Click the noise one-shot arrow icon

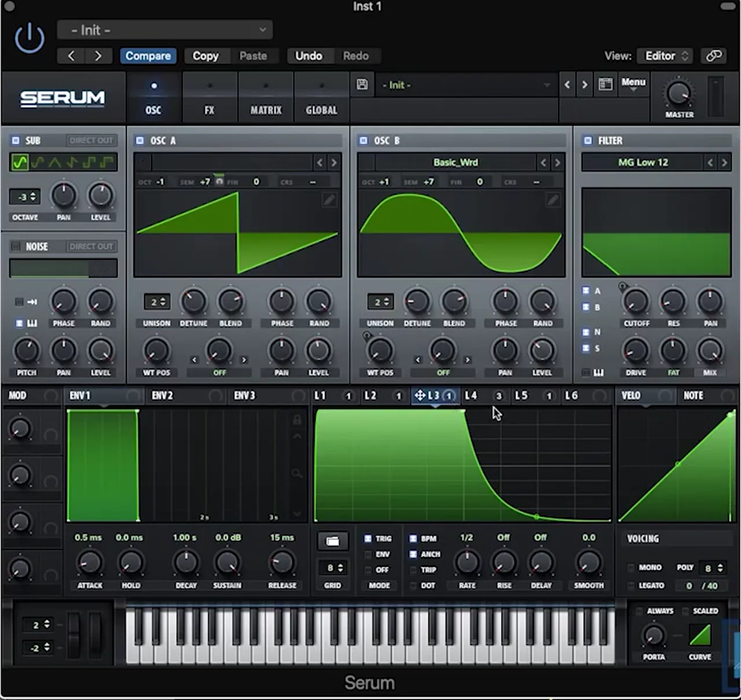point(32,302)
